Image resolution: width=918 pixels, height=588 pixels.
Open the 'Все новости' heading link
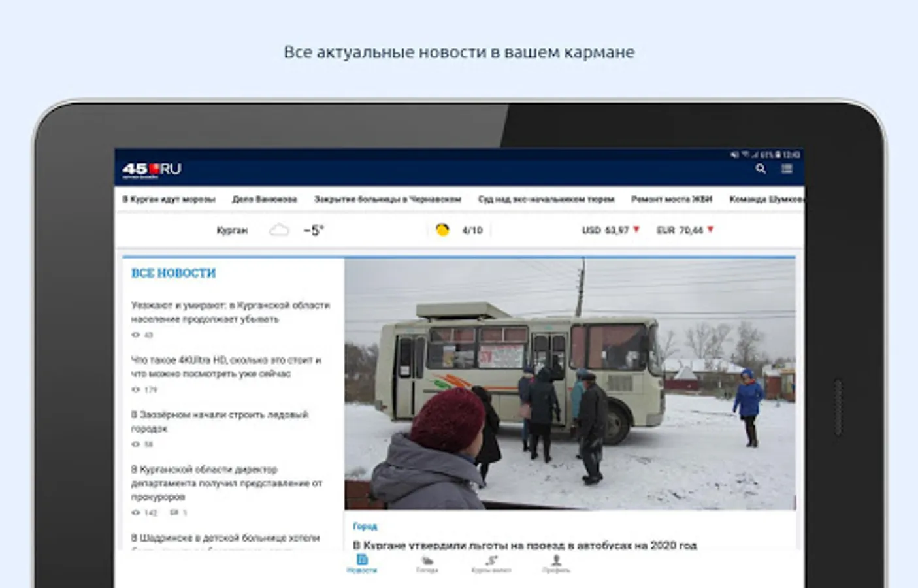[x=173, y=273]
